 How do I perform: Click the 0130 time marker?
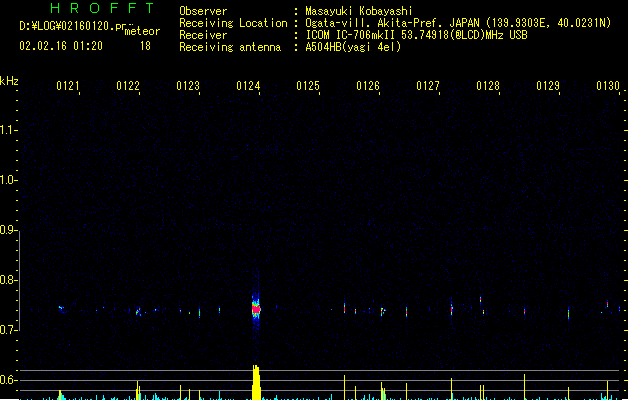click(608, 86)
